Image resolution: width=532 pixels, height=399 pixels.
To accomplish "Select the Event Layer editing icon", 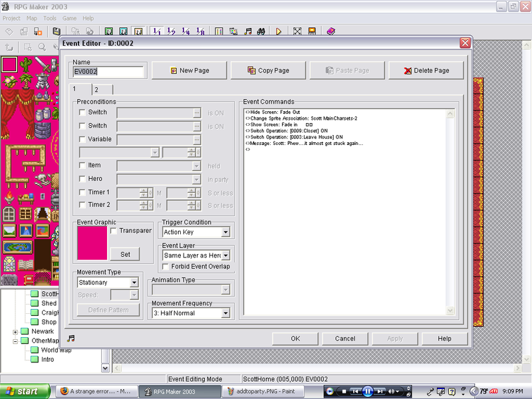I will 138,31.
